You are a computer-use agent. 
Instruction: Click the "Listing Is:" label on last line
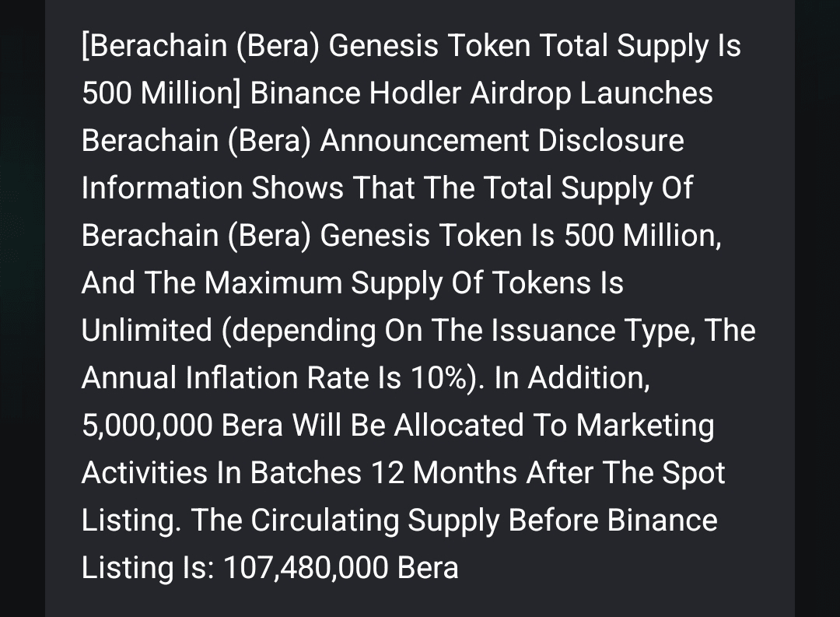pyautogui.click(x=148, y=568)
